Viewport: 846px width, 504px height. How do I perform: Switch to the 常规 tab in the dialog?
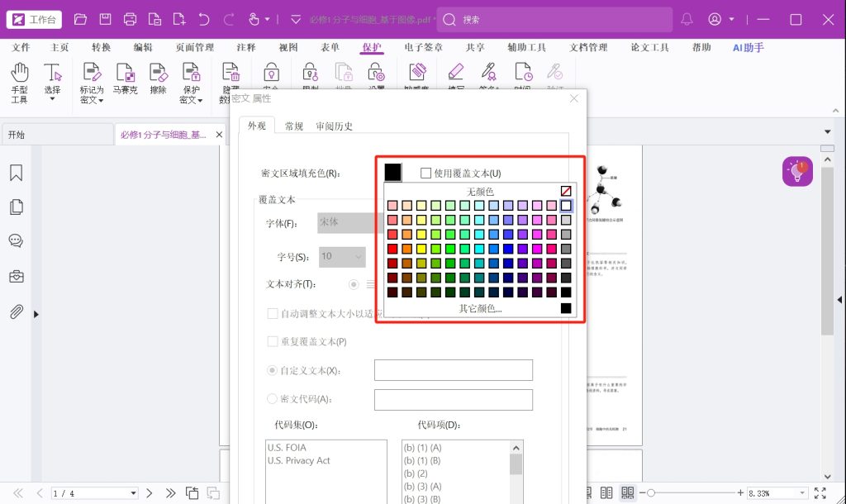pyautogui.click(x=294, y=126)
